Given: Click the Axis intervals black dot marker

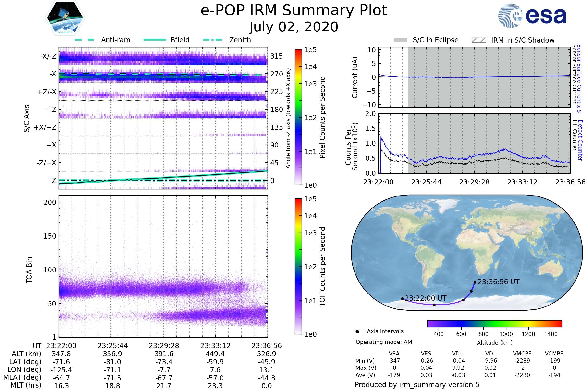Looking at the screenshot, I should coord(357,331).
